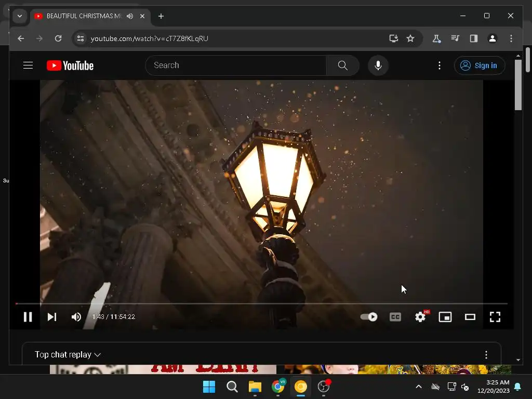Viewport: 532px width, 399px height.
Task: Open the notifications bell
Action: [518, 387]
